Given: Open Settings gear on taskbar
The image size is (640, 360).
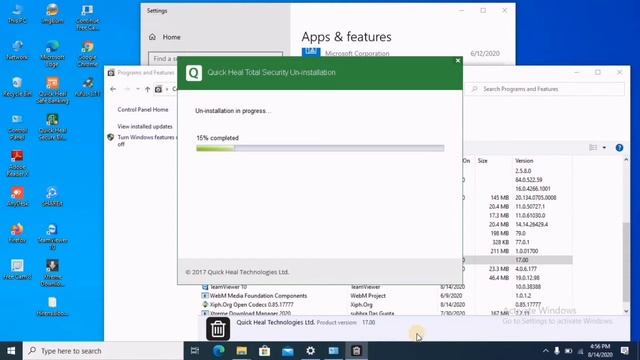Looking at the screenshot, I should click(311, 351).
